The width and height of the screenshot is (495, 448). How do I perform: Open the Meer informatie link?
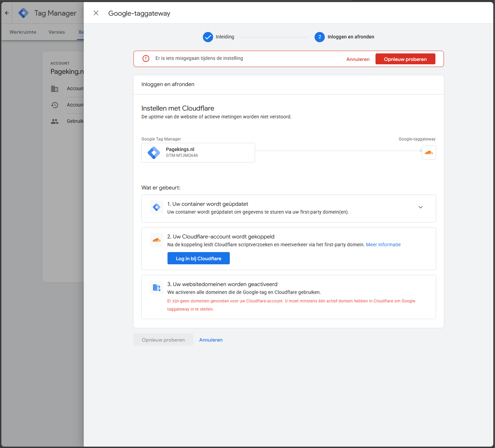tap(383, 245)
